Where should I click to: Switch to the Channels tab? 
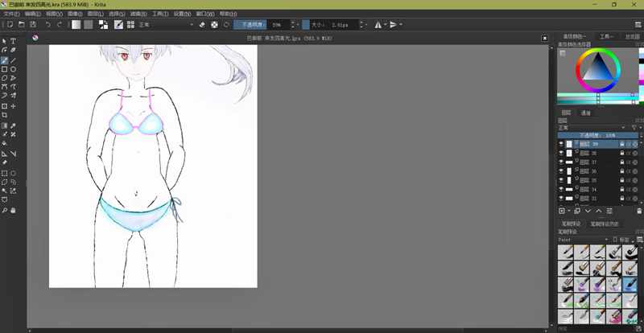585,113
